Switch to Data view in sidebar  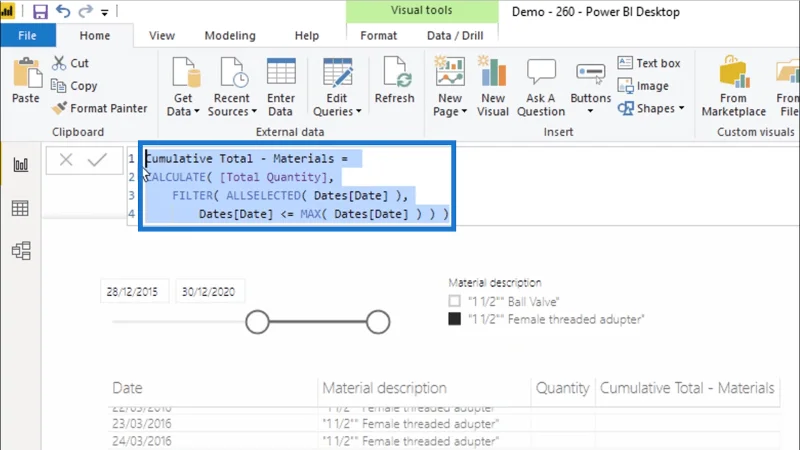click(x=20, y=208)
